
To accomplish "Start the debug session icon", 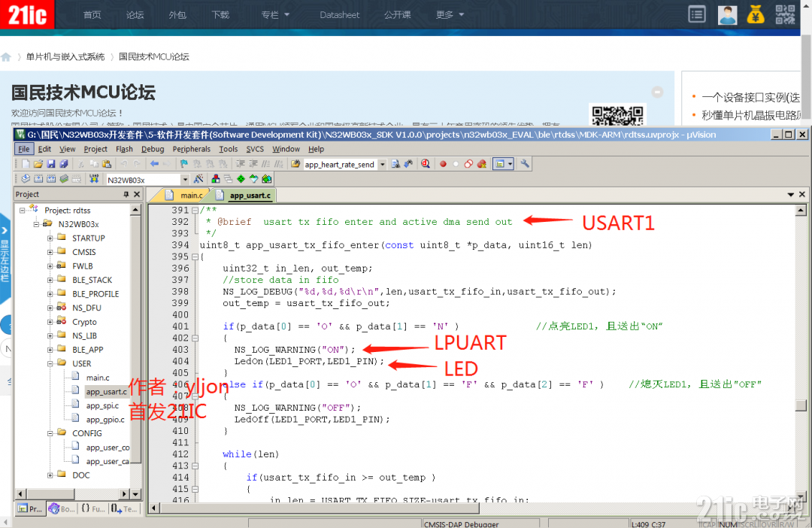I will [x=425, y=164].
